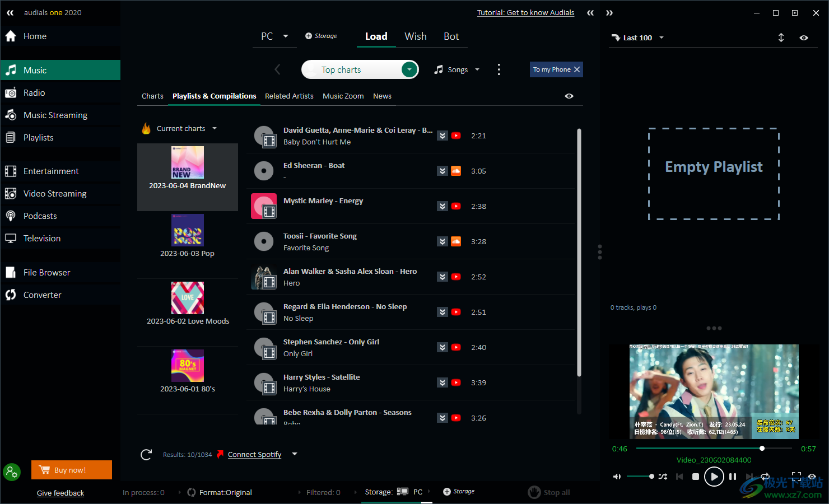
Task: Toggle shuffle playback
Action: (663, 477)
